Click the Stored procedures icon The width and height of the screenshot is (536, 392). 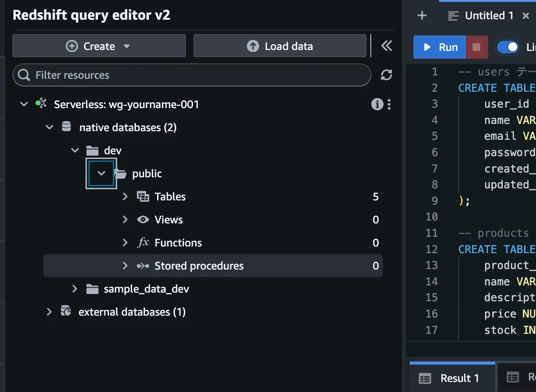pos(143,266)
